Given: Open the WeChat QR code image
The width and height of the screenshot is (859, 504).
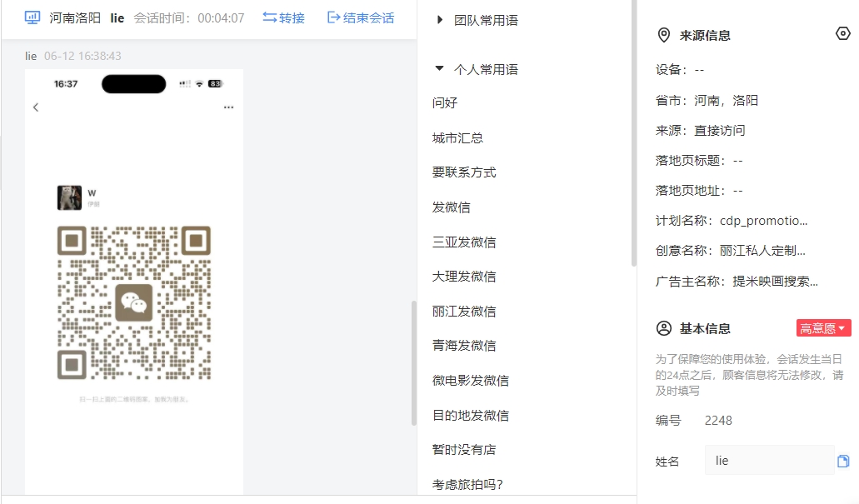Looking at the screenshot, I should 134,303.
